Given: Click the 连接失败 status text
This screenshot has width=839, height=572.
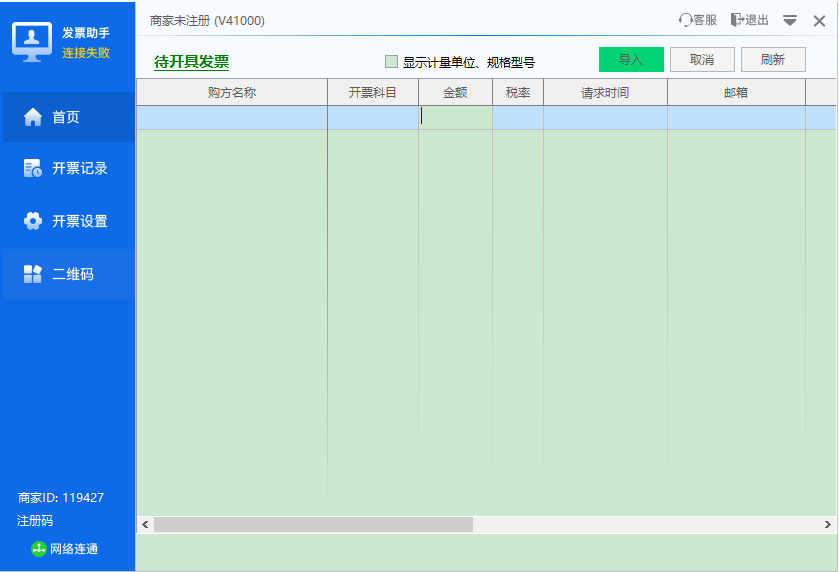Looking at the screenshot, I should point(86,52).
